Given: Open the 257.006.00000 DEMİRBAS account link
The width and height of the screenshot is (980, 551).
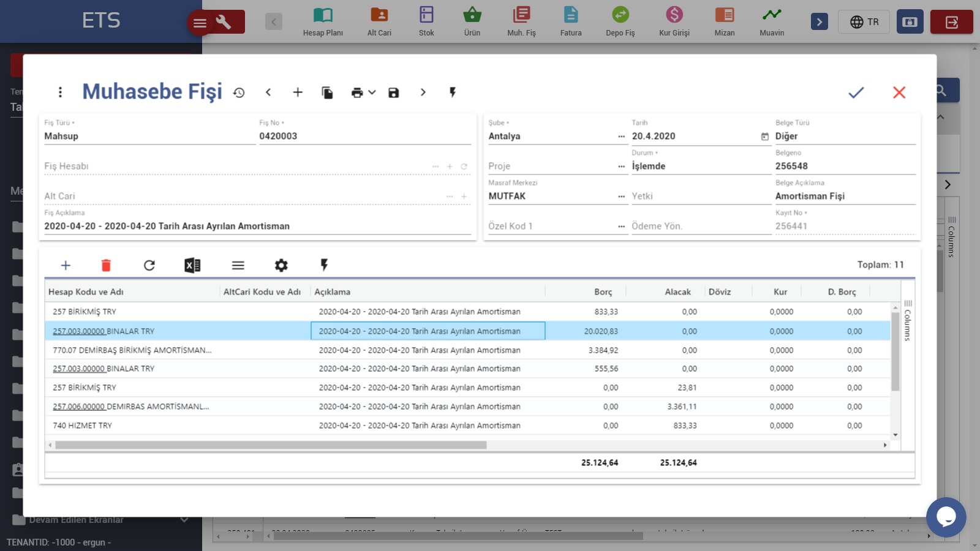Looking at the screenshot, I should pyautogui.click(x=78, y=407).
